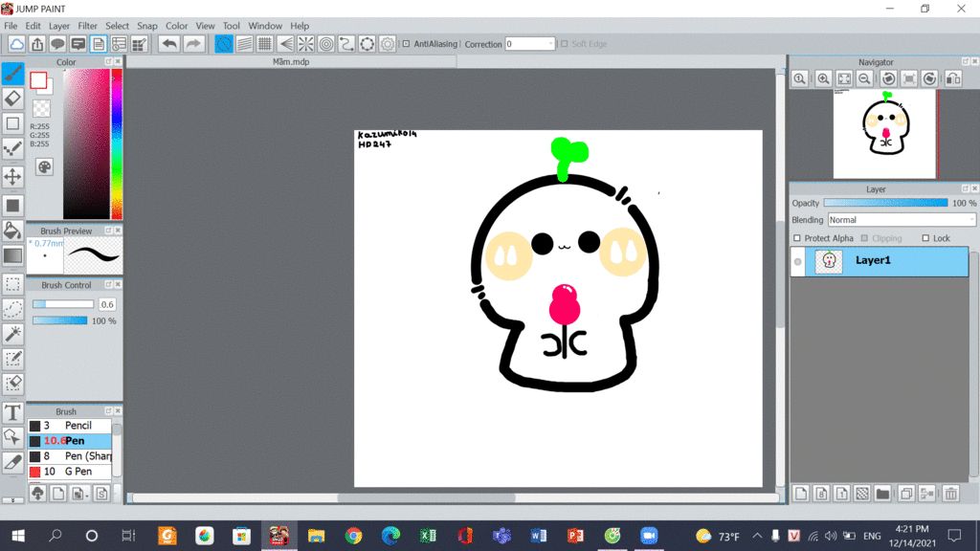Merge layer down icon
This screenshot has width=980, height=551.
click(926, 494)
